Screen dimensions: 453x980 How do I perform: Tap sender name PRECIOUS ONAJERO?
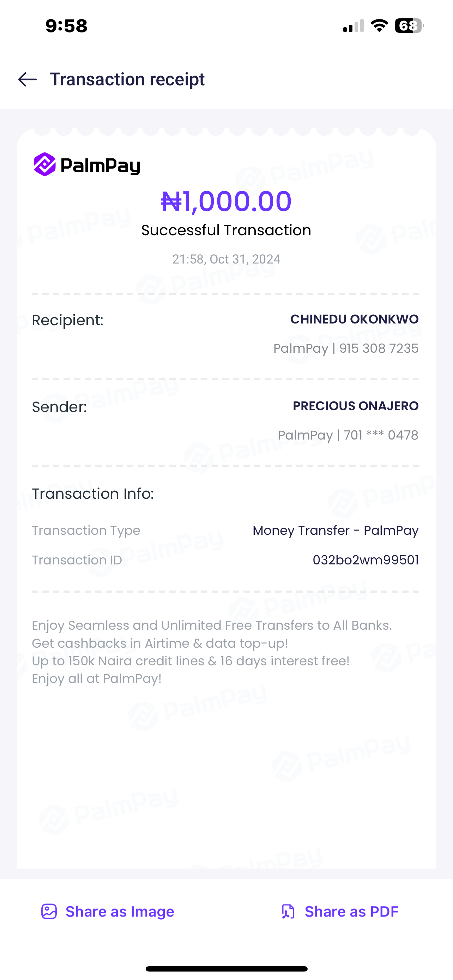click(x=356, y=406)
